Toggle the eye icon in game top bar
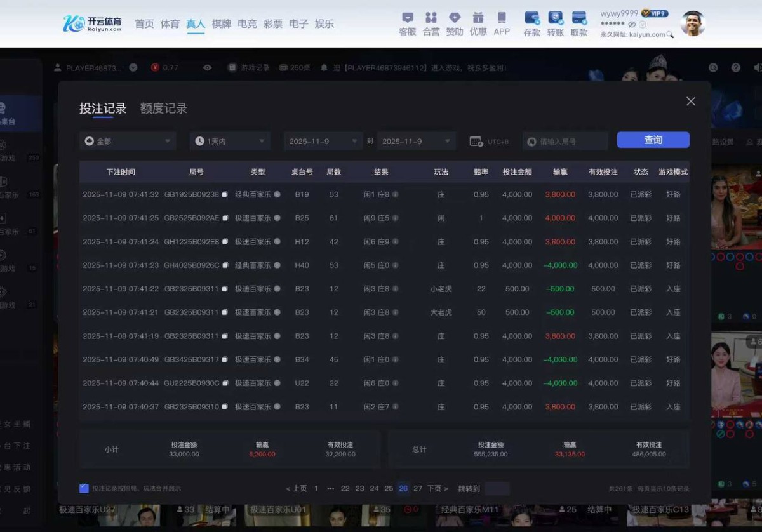 click(x=207, y=68)
